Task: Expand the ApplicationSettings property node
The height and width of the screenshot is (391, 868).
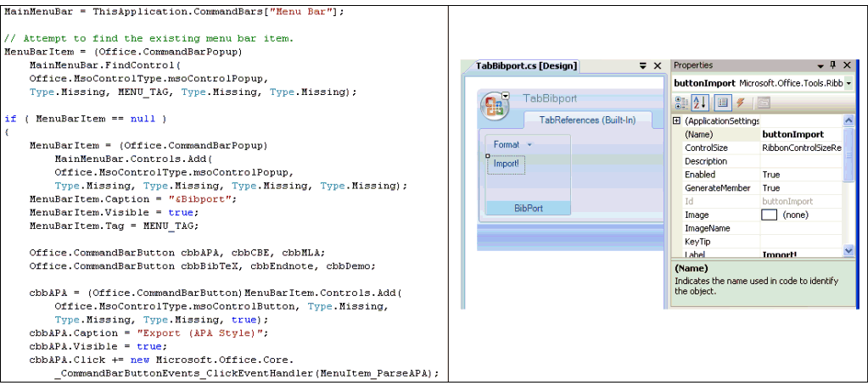Action: coord(676,121)
